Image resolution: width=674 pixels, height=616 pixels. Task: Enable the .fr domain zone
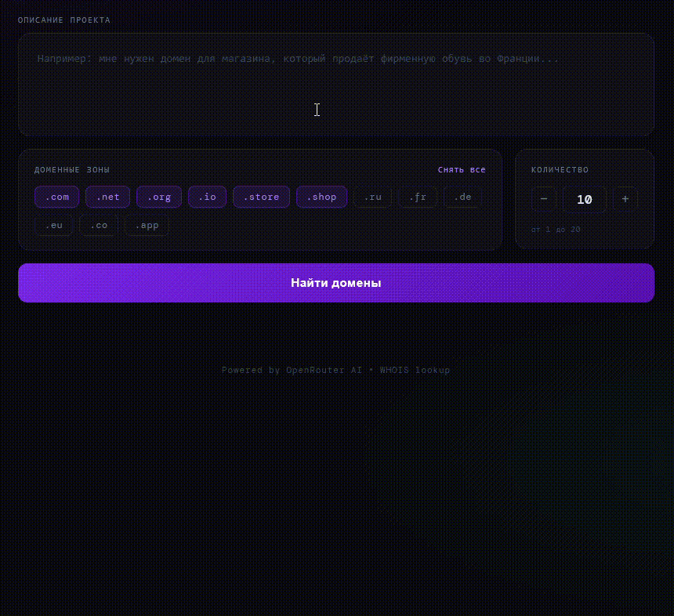(x=418, y=197)
